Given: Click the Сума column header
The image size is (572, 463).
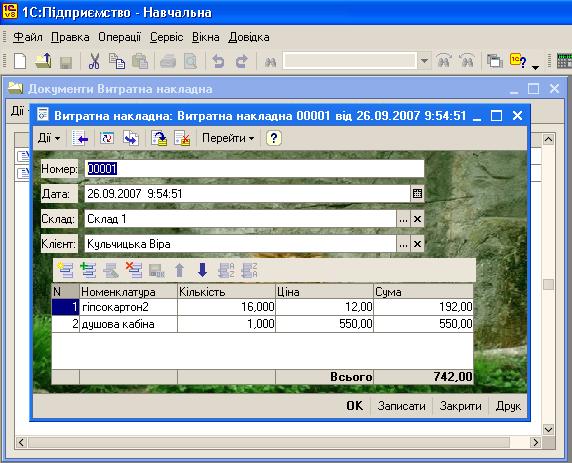Looking at the screenshot, I should pyautogui.click(x=424, y=292).
